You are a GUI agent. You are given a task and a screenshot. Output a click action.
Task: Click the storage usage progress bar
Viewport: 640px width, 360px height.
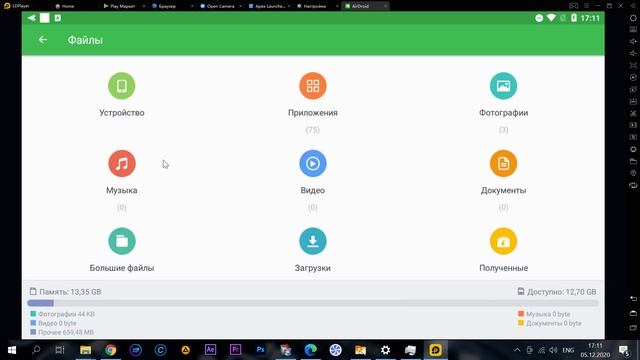coord(313,303)
